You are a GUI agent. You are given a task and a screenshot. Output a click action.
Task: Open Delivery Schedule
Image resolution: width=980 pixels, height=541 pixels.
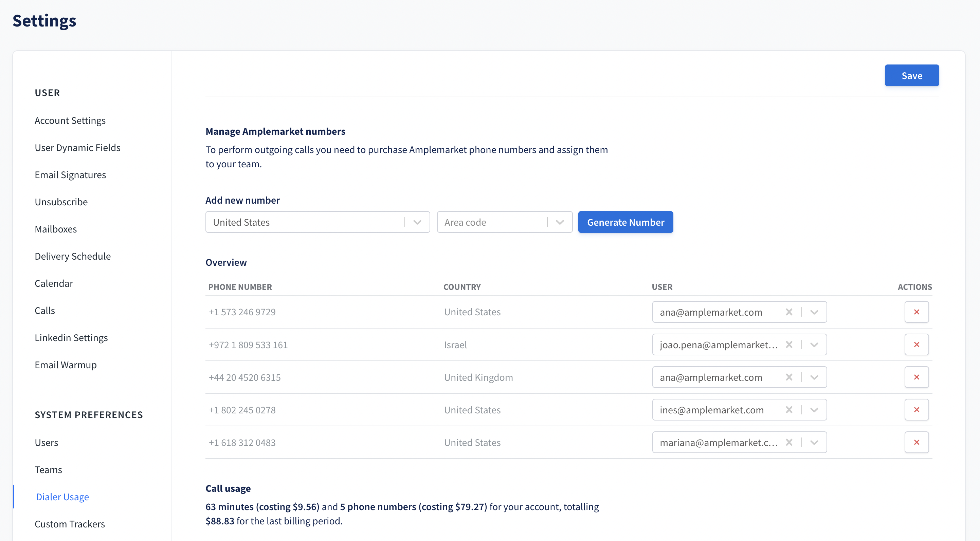pos(73,256)
